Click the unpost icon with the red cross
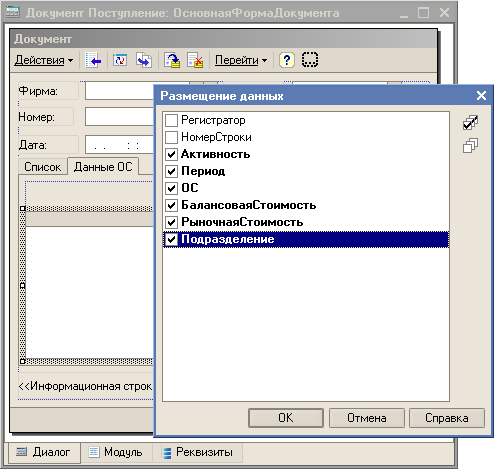Viewport: 494px width, 469px height. [195, 60]
